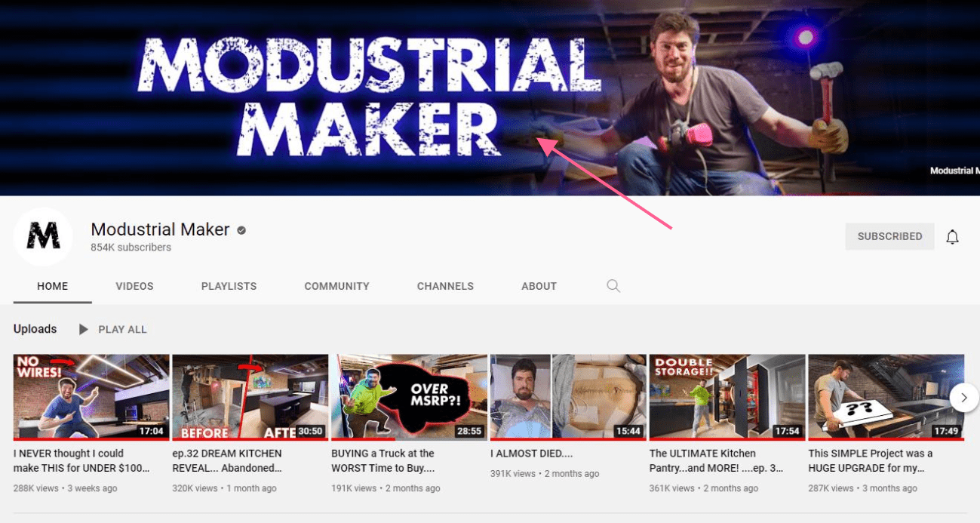The height and width of the screenshot is (523, 980).
Task: Click '191K views • 2 months ago' text
Action: 386,488
